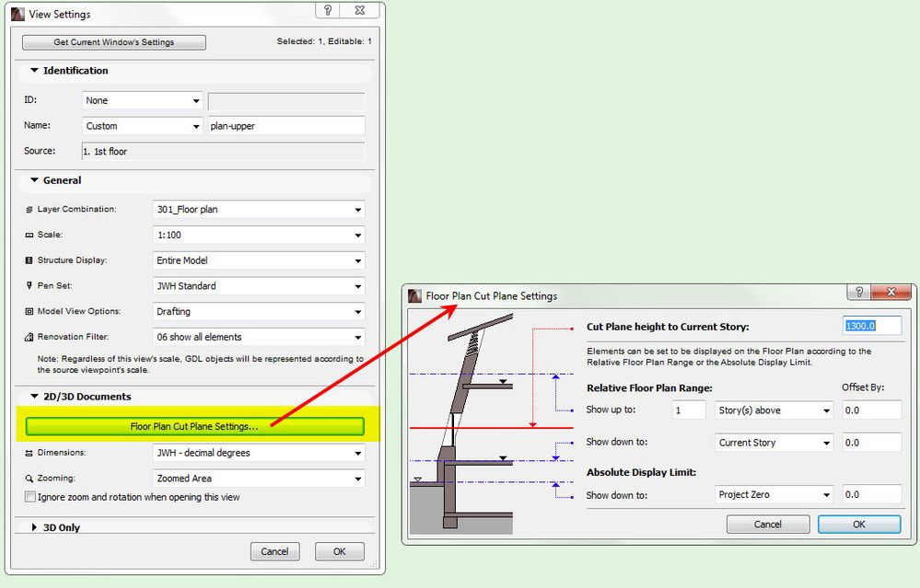Expand the 3D Only section

coord(34,527)
